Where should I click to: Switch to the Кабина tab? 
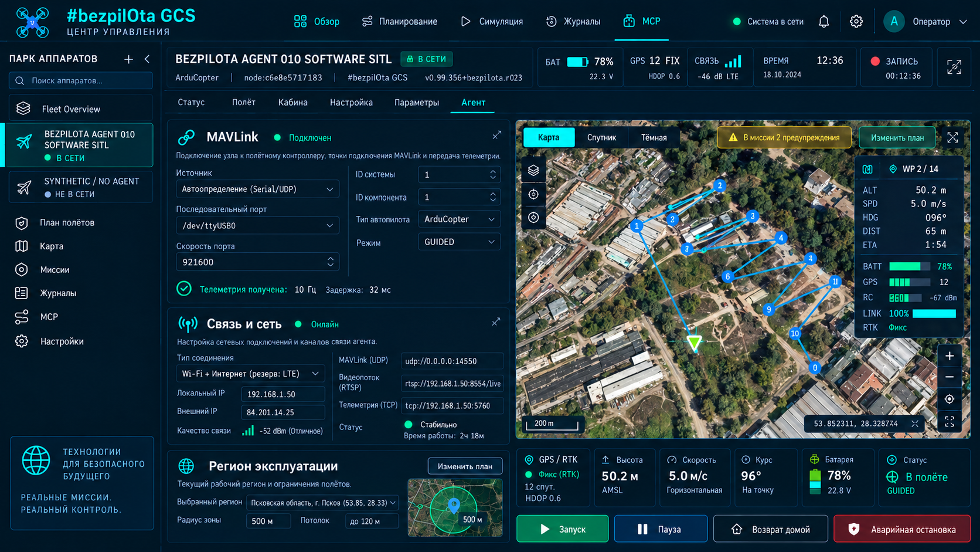click(x=292, y=103)
